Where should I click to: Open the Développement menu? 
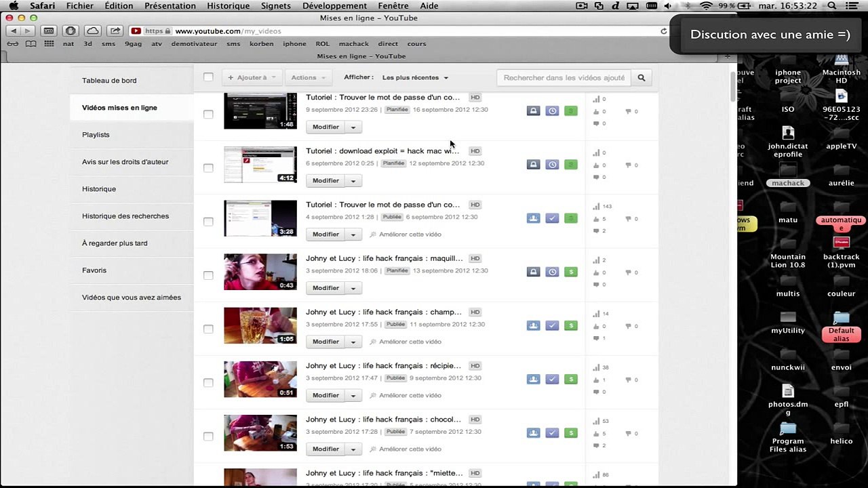coord(334,5)
